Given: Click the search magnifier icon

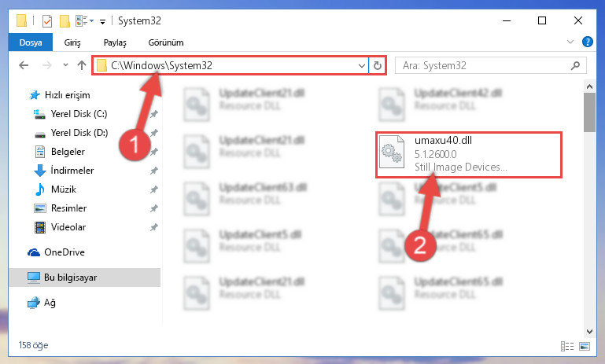Looking at the screenshot, I should tap(575, 66).
